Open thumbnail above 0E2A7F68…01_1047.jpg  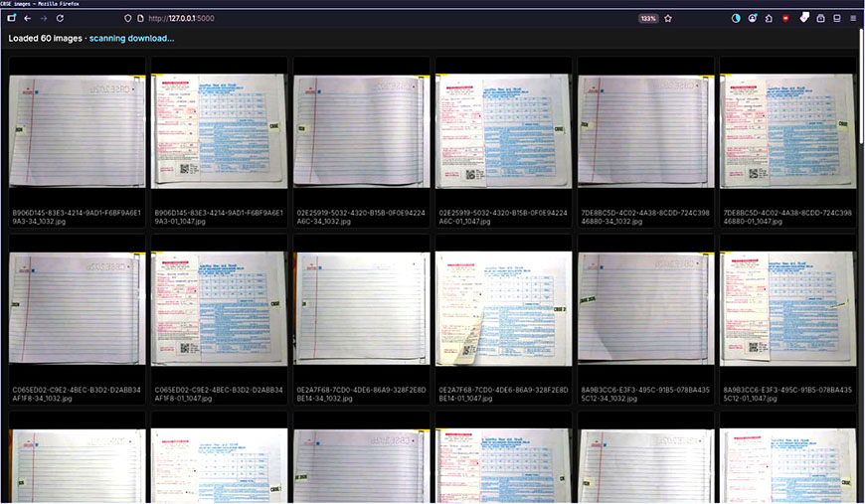504,309
